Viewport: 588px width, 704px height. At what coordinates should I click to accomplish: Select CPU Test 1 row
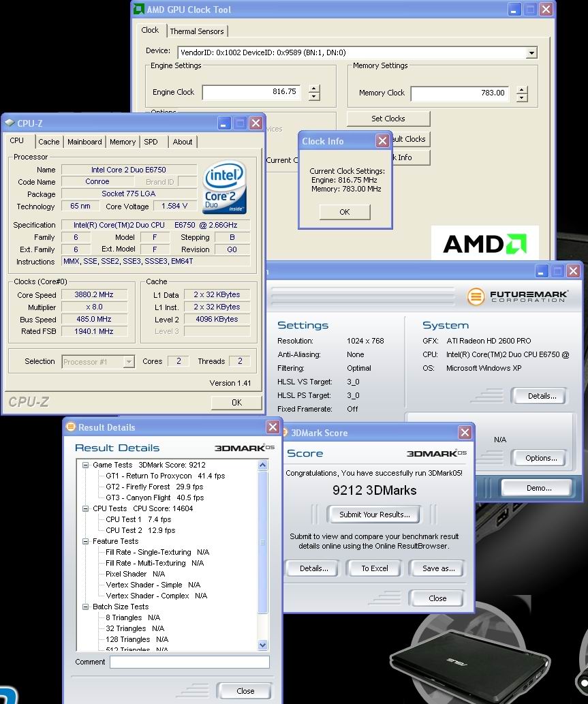[138, 519]
